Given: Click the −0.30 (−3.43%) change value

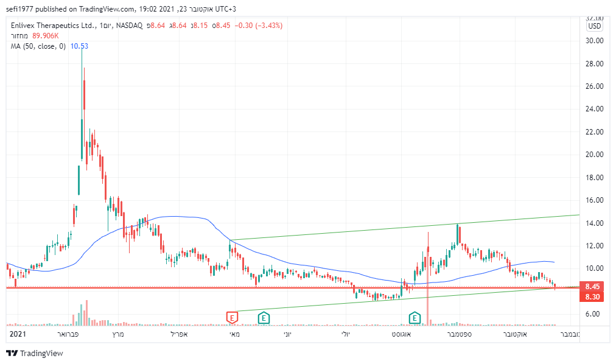Looking at the screenshot, I should tap(259, 26).
